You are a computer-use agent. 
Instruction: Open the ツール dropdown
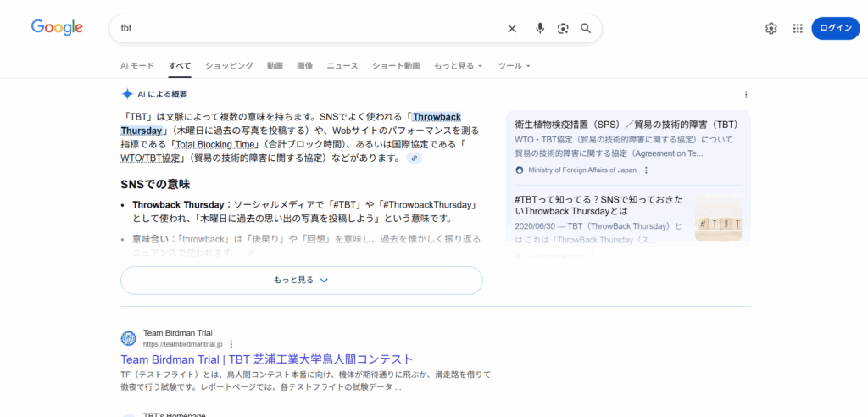[514, 66]
